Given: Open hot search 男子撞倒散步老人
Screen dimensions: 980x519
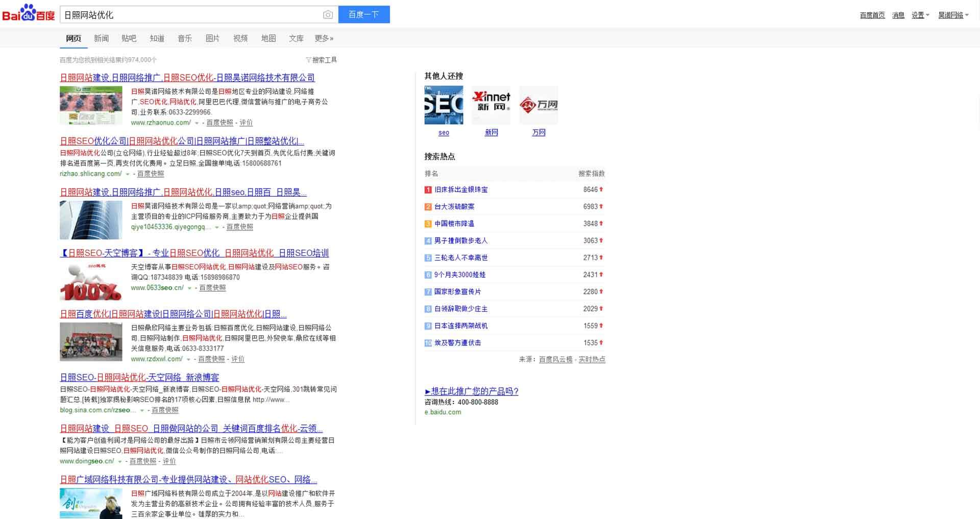Looking at the screenshot, I should (461, 241).
